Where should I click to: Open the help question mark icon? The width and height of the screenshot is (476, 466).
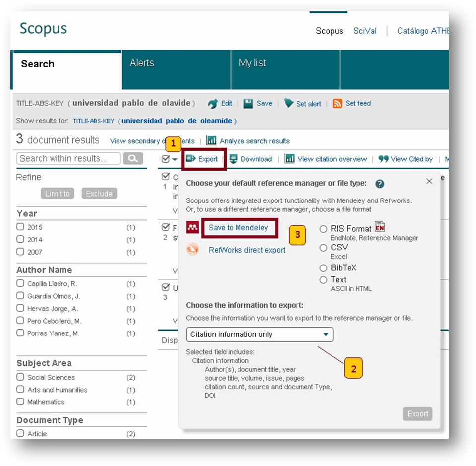point(380,184)
